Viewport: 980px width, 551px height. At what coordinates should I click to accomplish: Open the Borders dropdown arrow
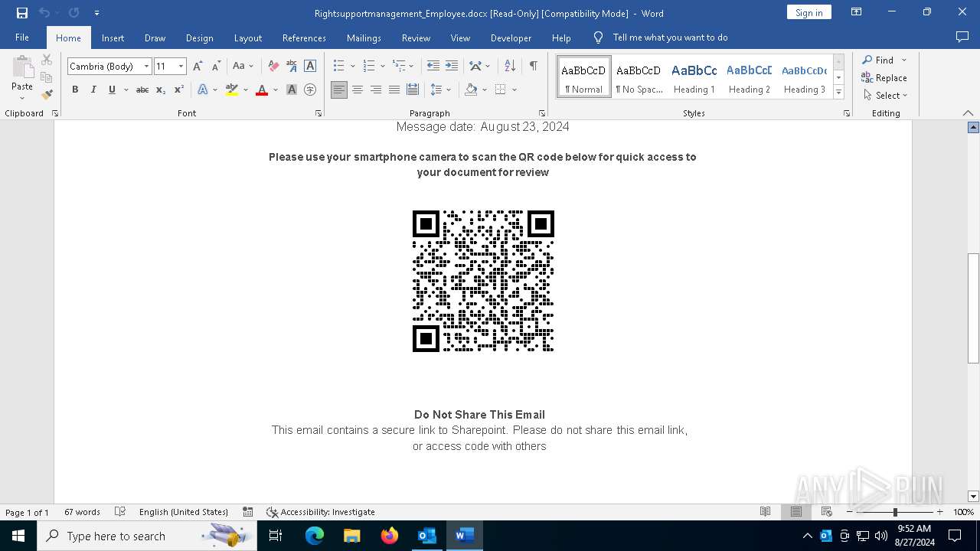click(x=514, y=90)
